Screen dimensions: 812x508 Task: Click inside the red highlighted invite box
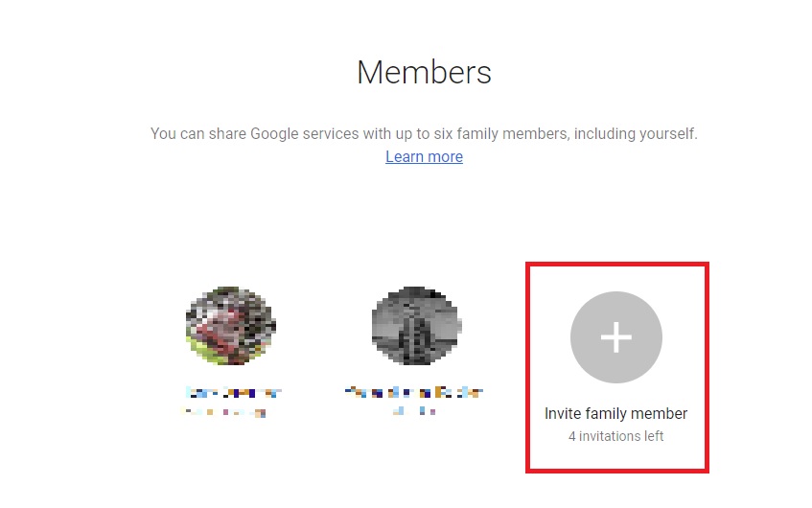[616, 367]
